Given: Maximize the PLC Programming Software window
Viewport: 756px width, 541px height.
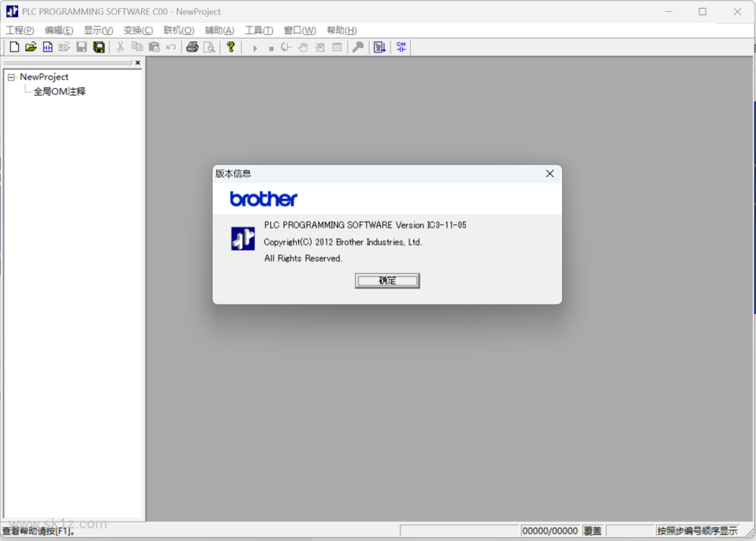Looking at the screenshot, I should click(x=703, y=12).
